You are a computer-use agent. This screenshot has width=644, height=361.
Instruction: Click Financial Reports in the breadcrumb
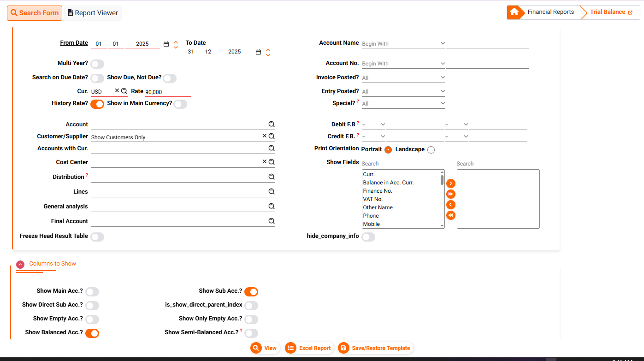pos(550,12)
